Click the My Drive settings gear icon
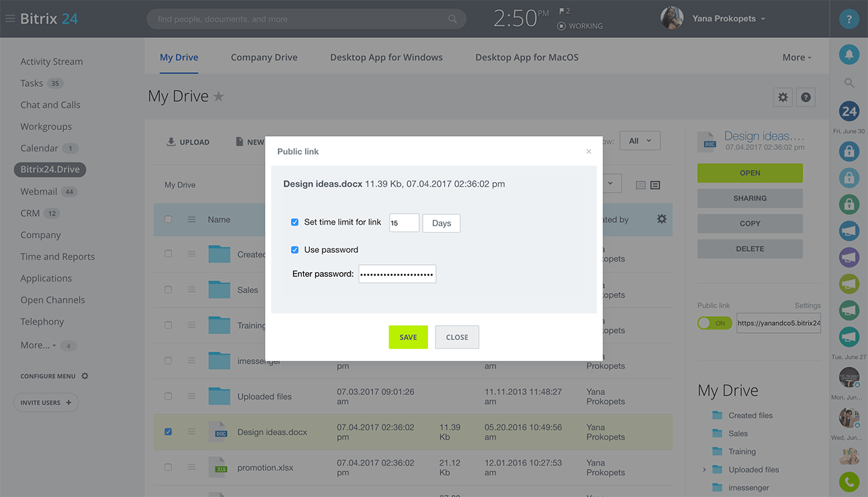 pos(783,97)
